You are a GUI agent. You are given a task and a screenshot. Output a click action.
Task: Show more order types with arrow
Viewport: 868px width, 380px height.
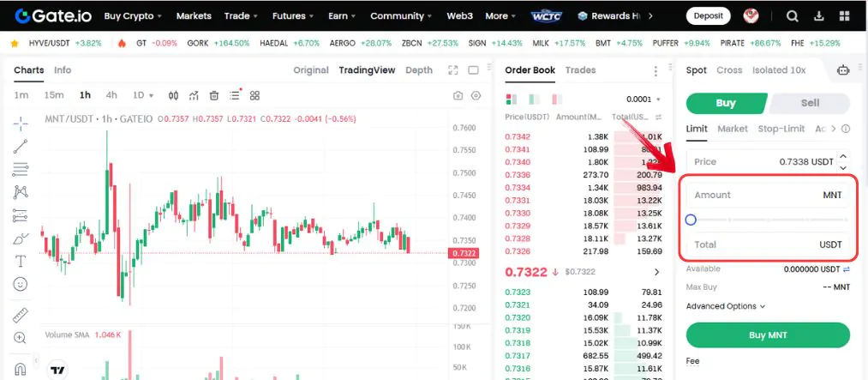pyautogui.click(x=834, y=129)
